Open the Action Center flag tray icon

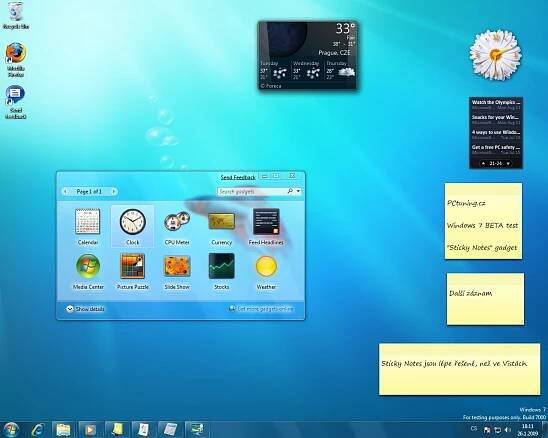486,430
